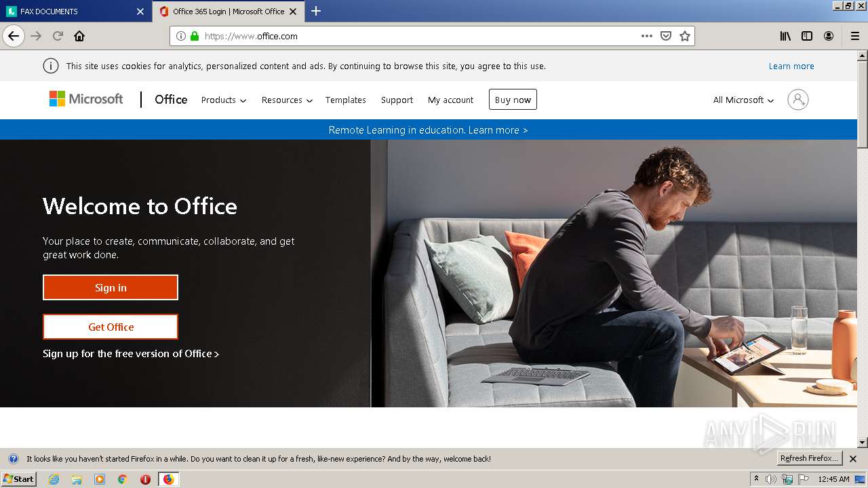
Task: Open the Firefox account icon
Action: coord(829,36)
